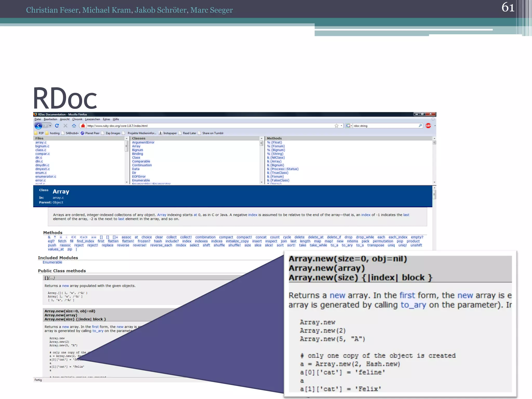
Task: Open enumerator.c in Files list
Action: click(46, 177)
